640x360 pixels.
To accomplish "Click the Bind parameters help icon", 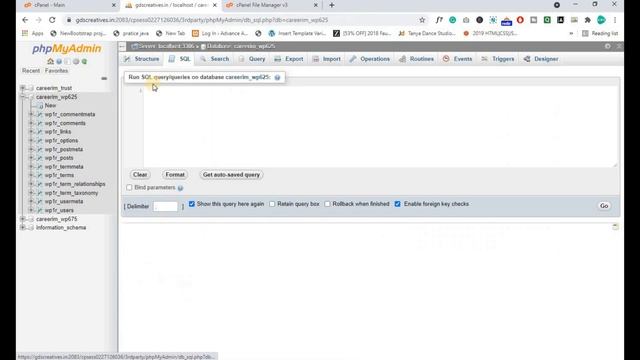I will [180, 188].
